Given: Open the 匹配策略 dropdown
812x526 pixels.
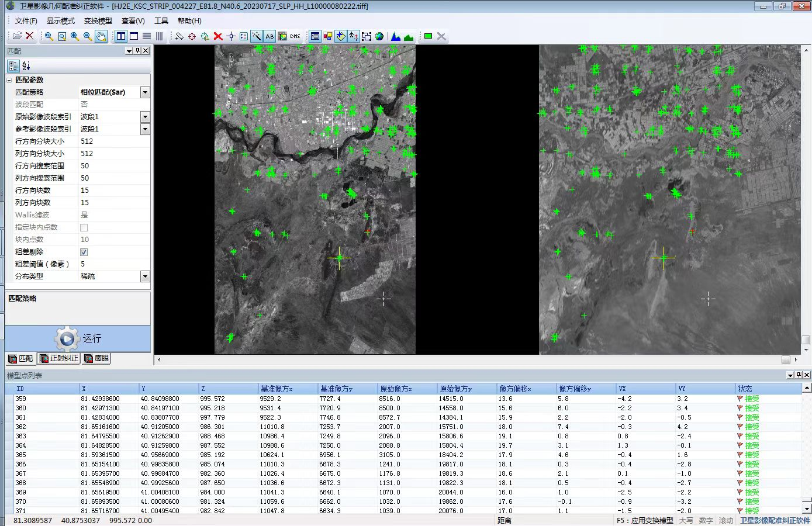Looking at the screenshot, I should (x=145, y=92).
